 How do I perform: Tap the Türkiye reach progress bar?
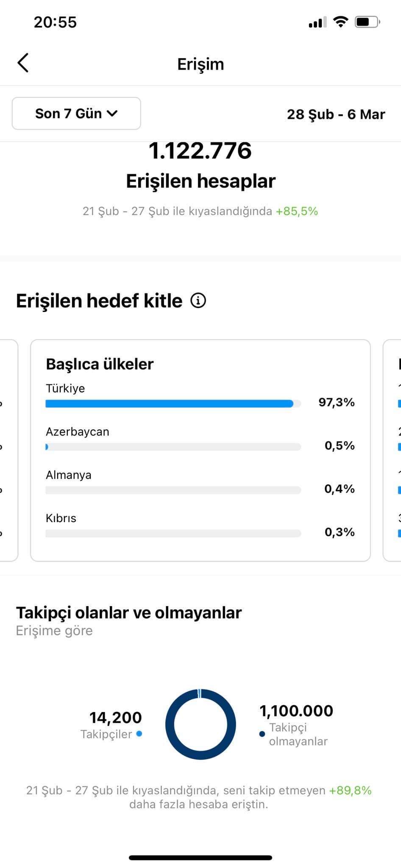pos(173,403)
